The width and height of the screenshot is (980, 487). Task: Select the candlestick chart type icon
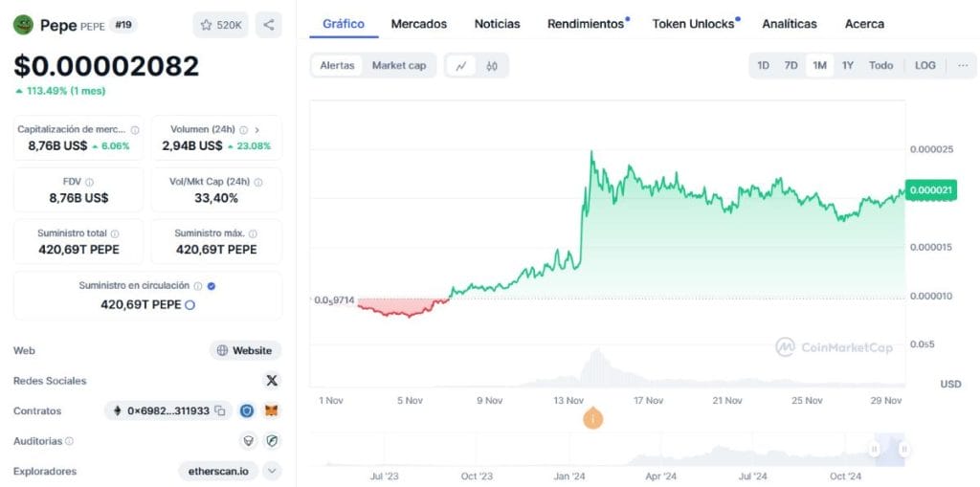[492, 66]
